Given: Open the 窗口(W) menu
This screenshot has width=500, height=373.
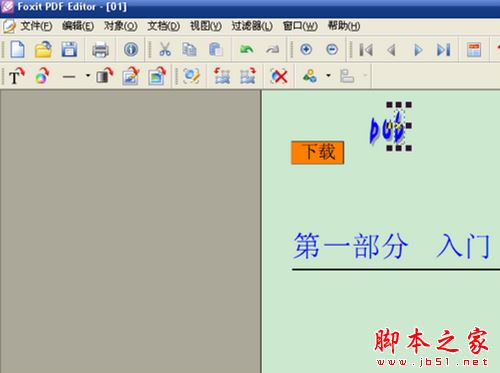Looking at the screenshot, I should 300,26.
